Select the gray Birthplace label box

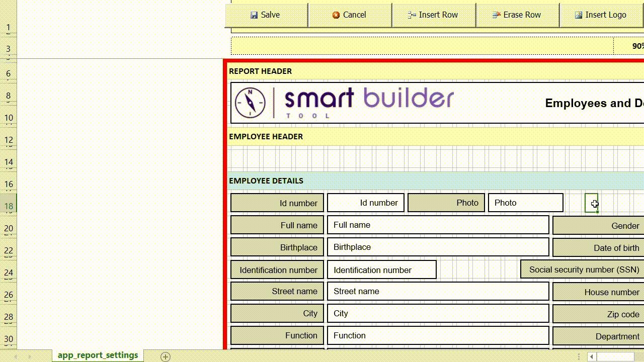[x=277, y=247]
